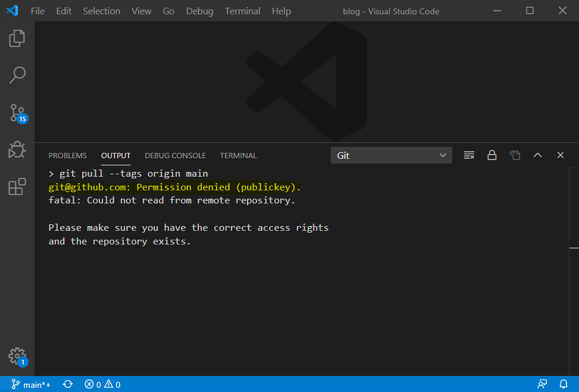Open the Extensions view in activity bar
Viewport: 579px width, 392px height.
pos(17,187)
